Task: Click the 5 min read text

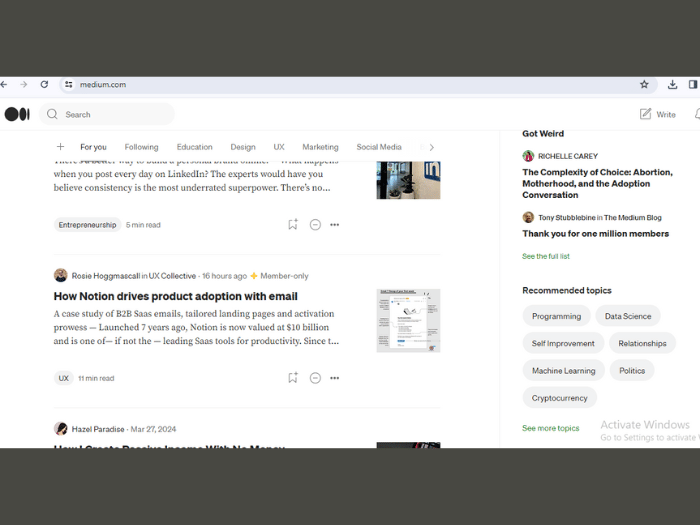Action: pos(143,225)
